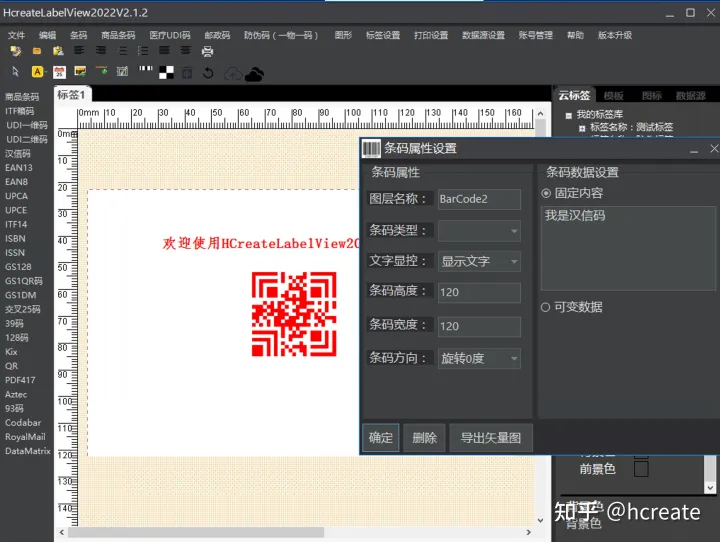Click the black cloud icon
The width and height of the screenshot is (720, 542).
254,74
